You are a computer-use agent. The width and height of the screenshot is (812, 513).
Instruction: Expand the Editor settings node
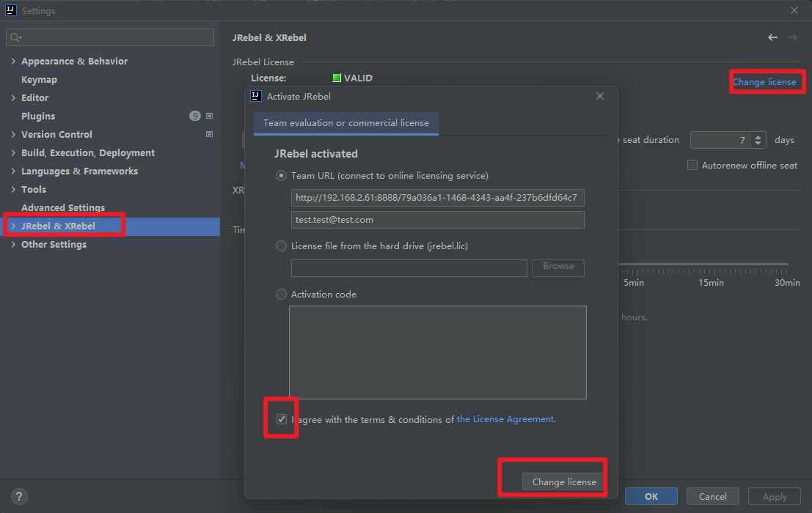click(x=13, y=97)
